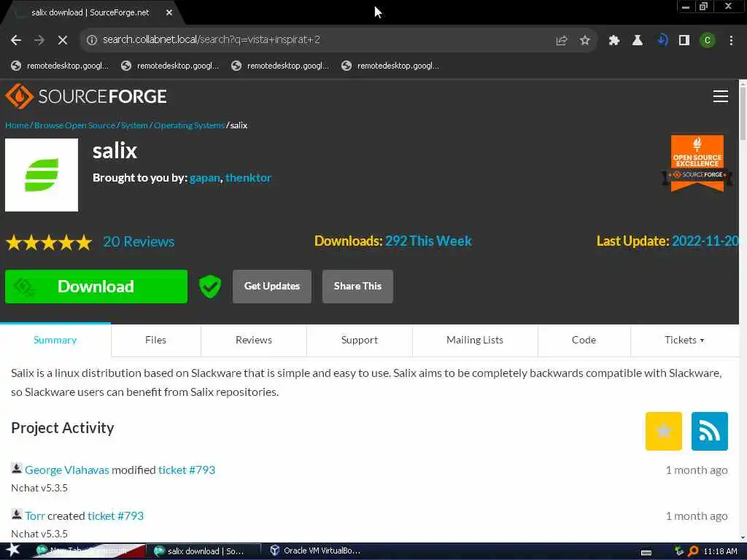Screen dimensions: 747x560
Task: Open the blue RSS feed icon
Action: (x=709, y=431)
